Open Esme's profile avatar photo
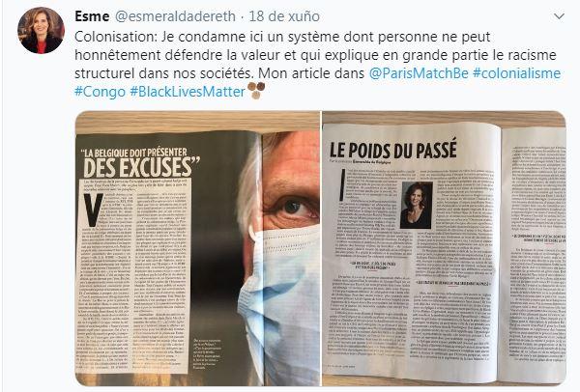This screenshot has height=392, width=580. pyautogui.click(x=41, y=30)
